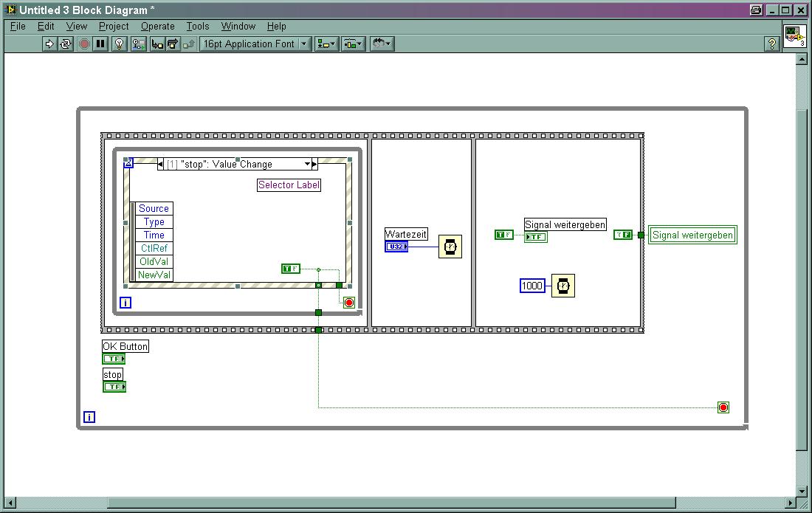Select the Time event data node
Screen dimensions: 812x513
pyautogui.click(x=154, y=235)
